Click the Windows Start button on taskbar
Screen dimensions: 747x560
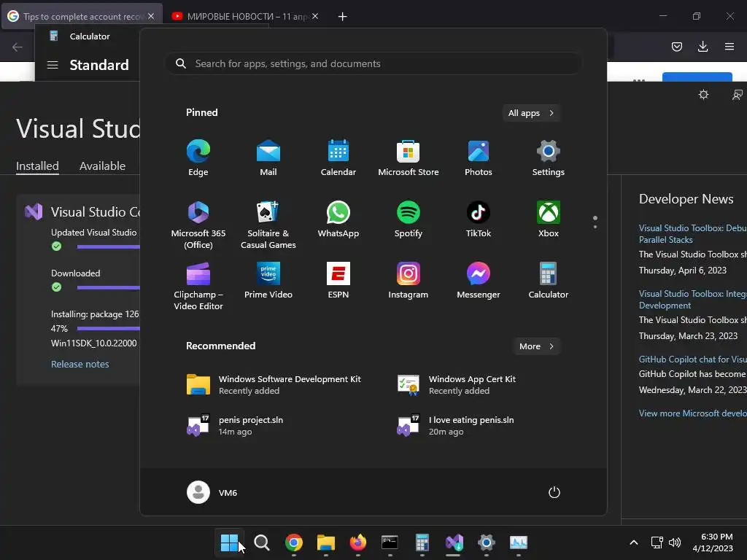coord(229,542)
